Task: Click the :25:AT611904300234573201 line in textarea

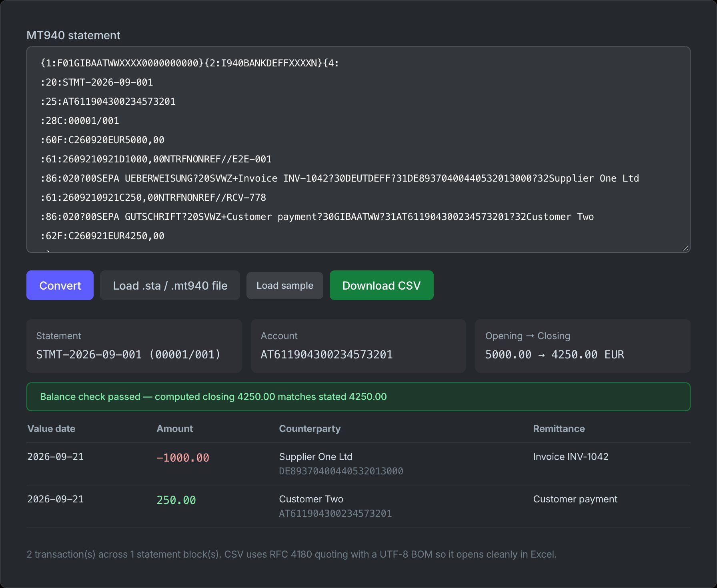Action: pyautogui.click(x=108, y=102)
